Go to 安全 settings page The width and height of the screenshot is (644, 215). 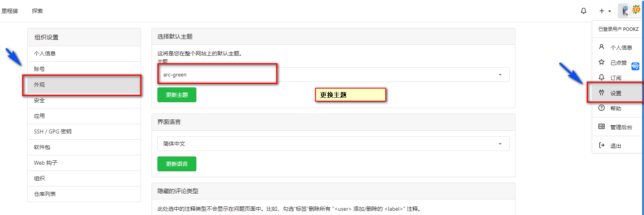(x=39, y=100)
